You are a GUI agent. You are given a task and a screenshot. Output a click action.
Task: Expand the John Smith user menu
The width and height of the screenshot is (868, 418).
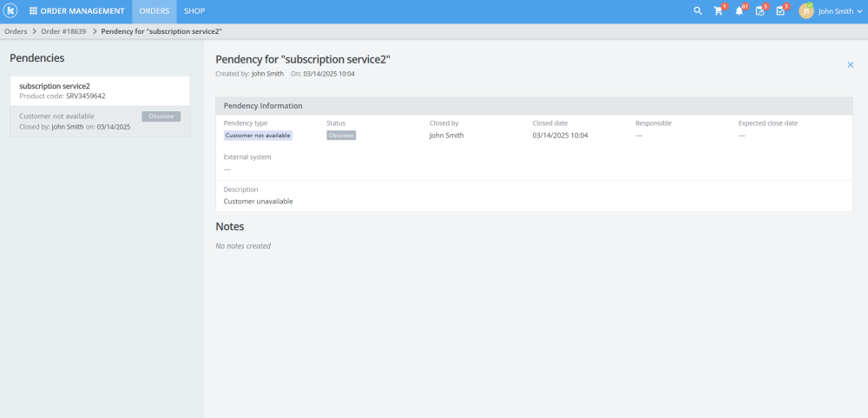click(x=840, y=11)
